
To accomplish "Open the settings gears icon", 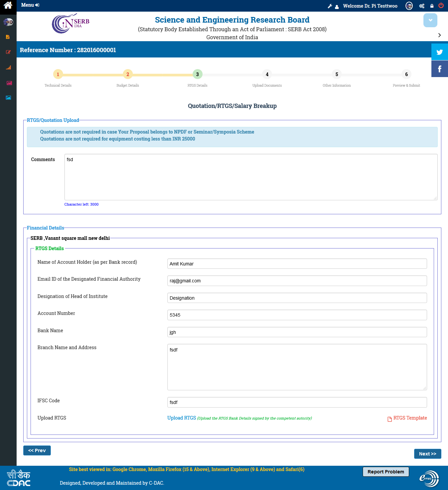I will coord(422,6).
